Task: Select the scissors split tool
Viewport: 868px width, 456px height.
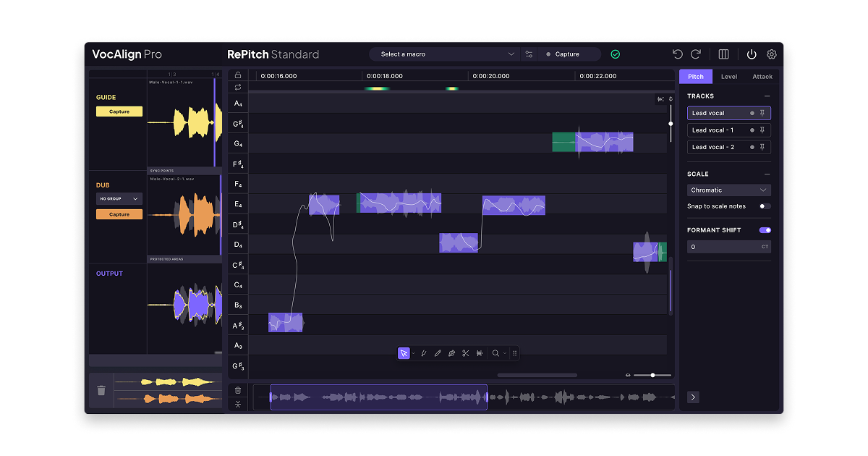Action: 465,353
